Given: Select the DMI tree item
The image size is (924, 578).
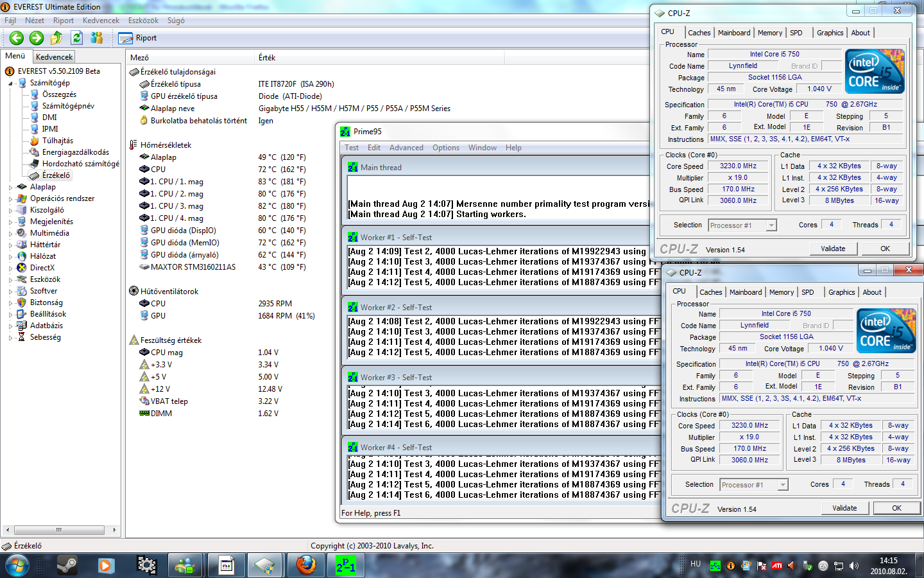Looking at the screenshot, I should coord(49,118).
